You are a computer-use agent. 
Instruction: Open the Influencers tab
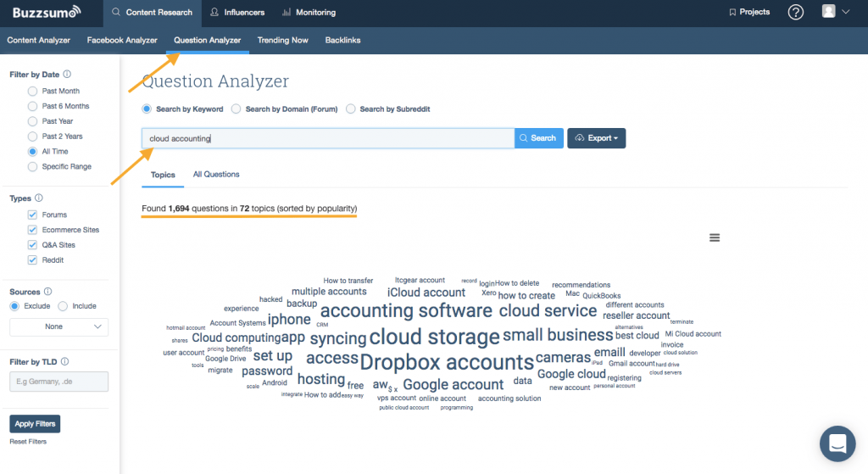pos(237,12)
